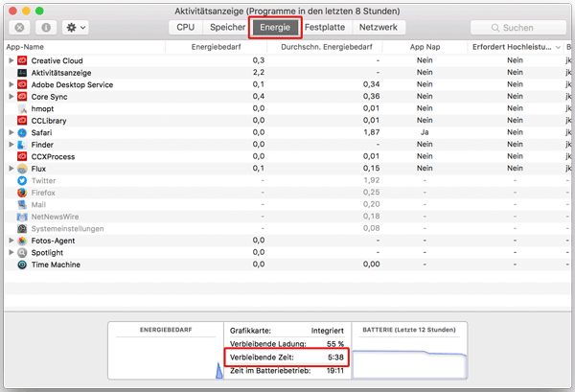The height and width of the screenshot is (392, 575).
Task: Click Aktivitätsanzeige energy value 2,2
Action: (259, 72)
